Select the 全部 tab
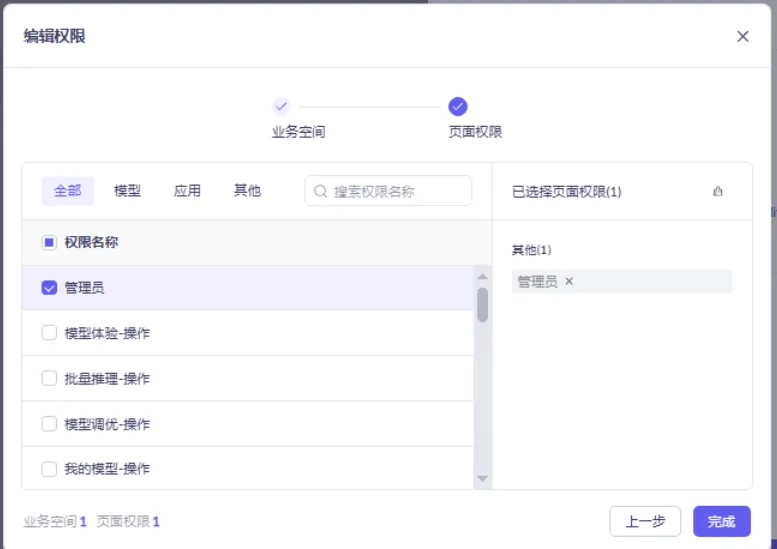Image resolution: width=777 pixels, height=549 pixels. (x=67, y=191)
